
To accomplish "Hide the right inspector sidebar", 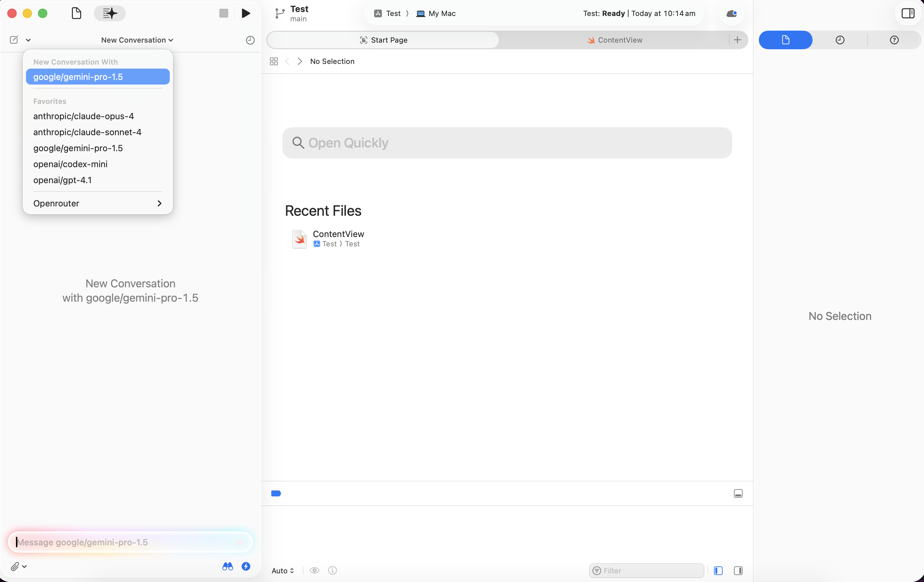I will (908, 13).
